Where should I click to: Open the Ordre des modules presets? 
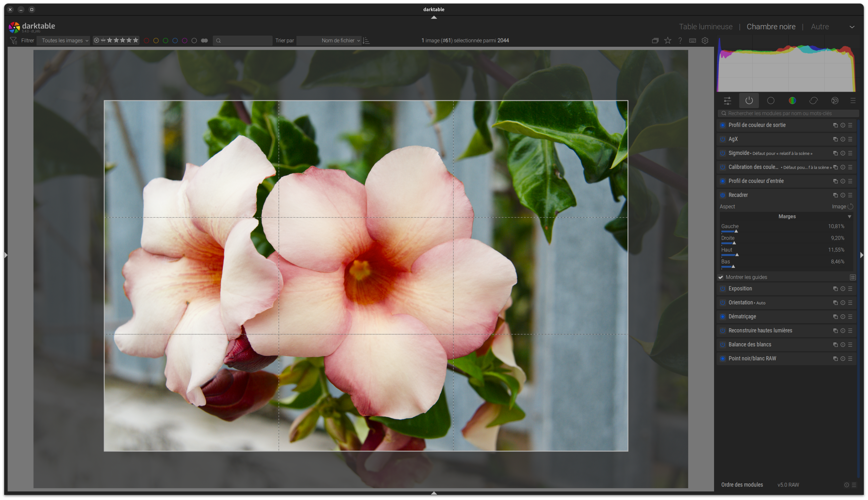(x=855, y=484)
